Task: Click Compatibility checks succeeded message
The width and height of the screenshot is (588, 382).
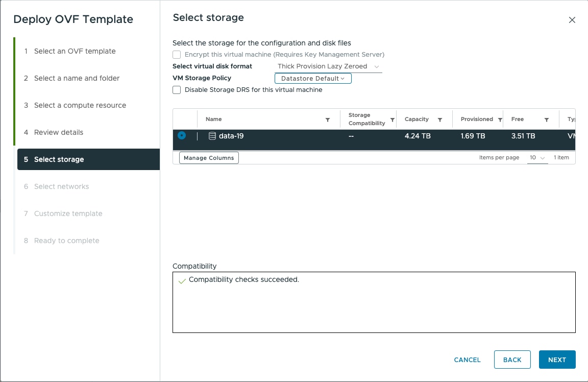Action: 244,279
